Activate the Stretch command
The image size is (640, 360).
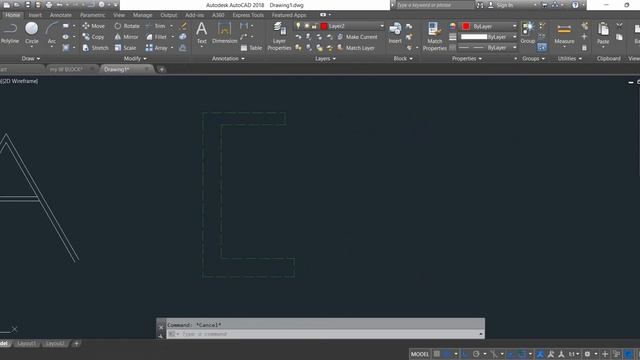95,48
